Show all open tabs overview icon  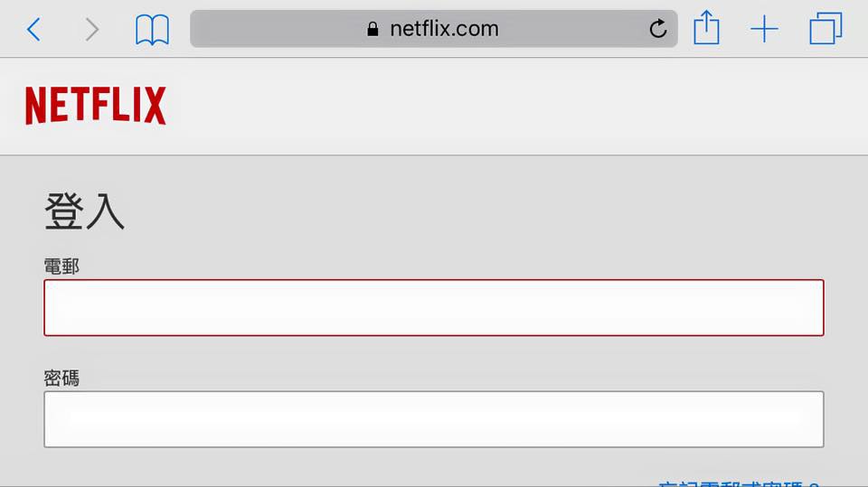pos(826,28)
